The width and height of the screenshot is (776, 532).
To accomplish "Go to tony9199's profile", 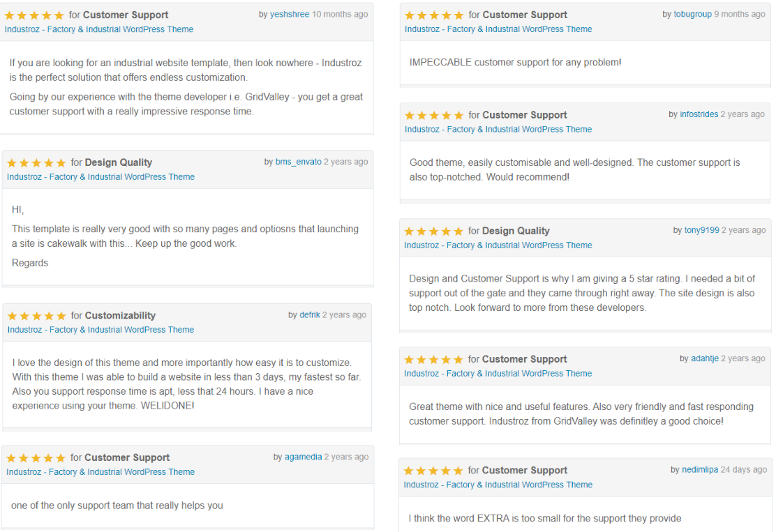I will pyautogui.click(x=701, y=230).
